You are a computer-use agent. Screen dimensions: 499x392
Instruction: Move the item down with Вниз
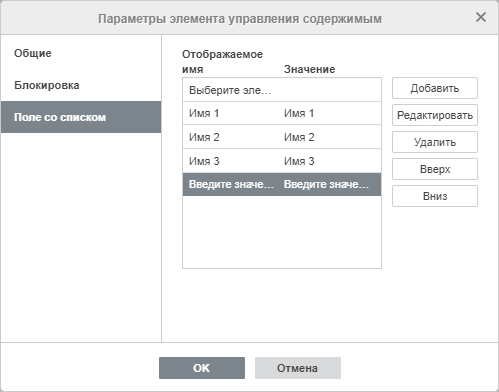[435, 196]
